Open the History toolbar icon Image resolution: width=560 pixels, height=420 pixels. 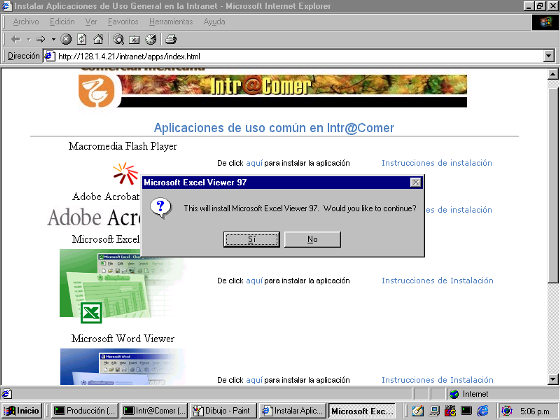coord(151,39)
